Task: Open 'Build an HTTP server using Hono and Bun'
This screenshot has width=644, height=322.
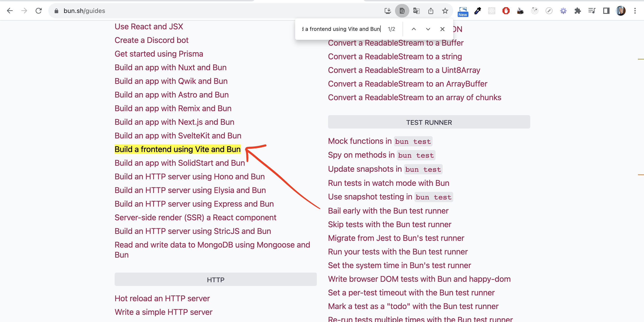Action: coord(189,176)
